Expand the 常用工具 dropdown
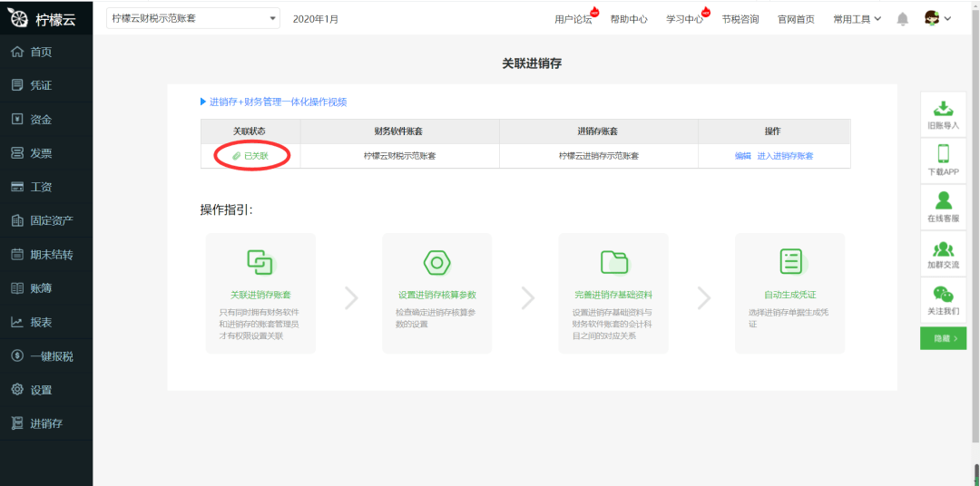The image size is (980, 486). [857, 19]
